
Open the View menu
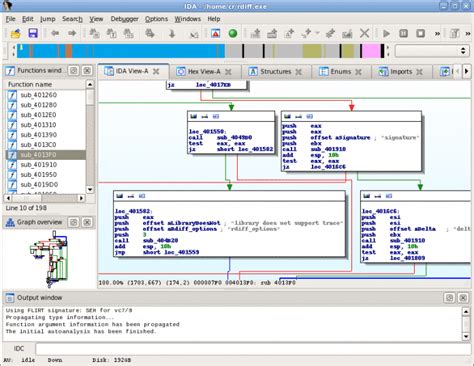(96, 19)
